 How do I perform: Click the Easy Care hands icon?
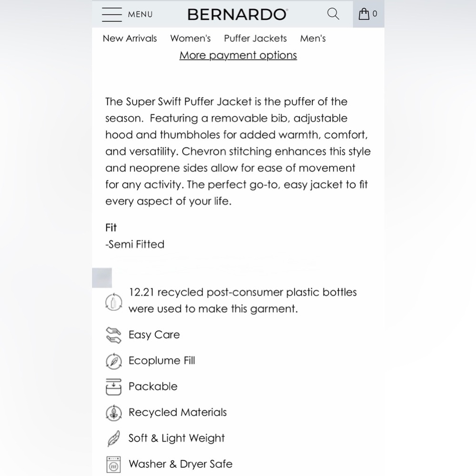tap(114, 335)
